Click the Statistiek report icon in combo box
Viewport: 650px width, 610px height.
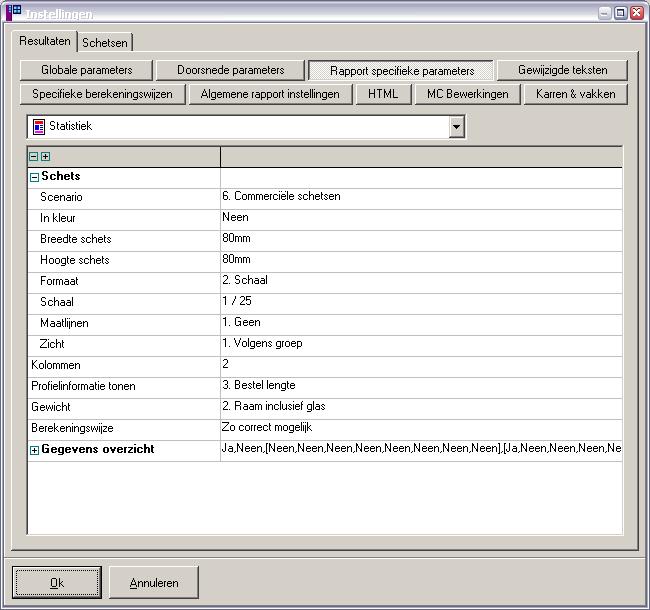(39, 127)
